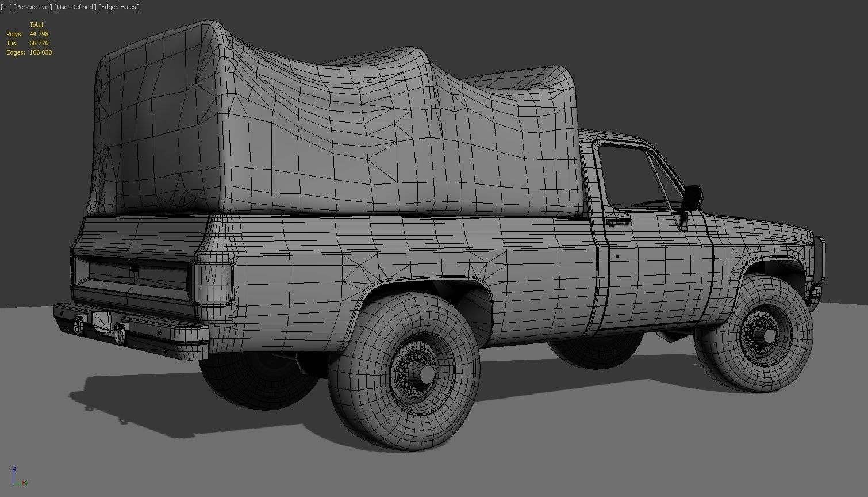Open the [User Defined] shading menu
Screen dimensions: 868x497
(75, 7)
